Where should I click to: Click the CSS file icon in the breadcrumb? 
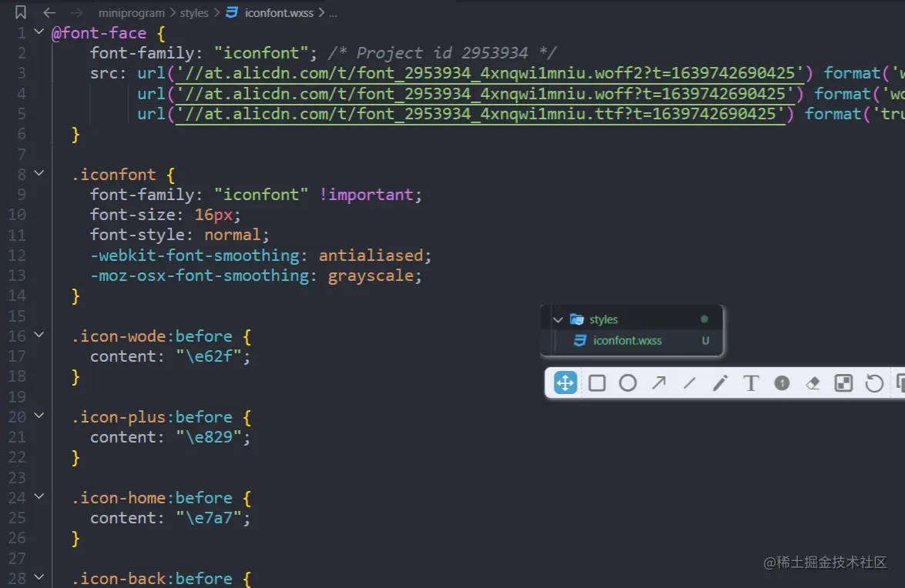tap(232, 12)
